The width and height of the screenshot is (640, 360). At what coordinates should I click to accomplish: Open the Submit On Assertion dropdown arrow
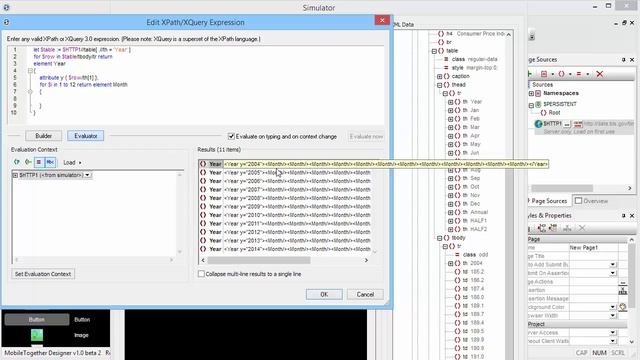tap(613, 273)
